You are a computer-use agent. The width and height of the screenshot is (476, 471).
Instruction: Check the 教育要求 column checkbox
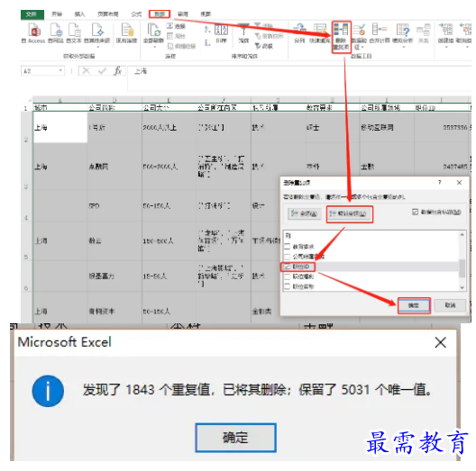tap(287, 246)
